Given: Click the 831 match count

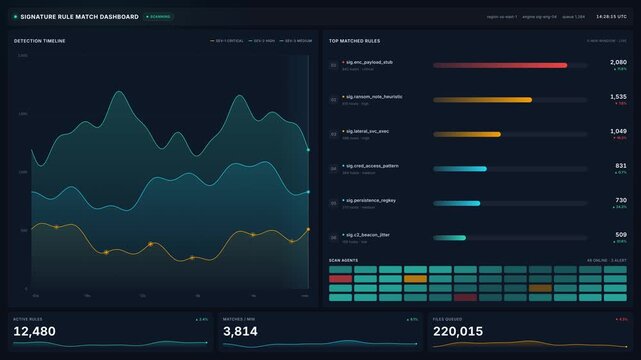Looking at the screenshot, I should pyautogui.click(x=621, y=165).
